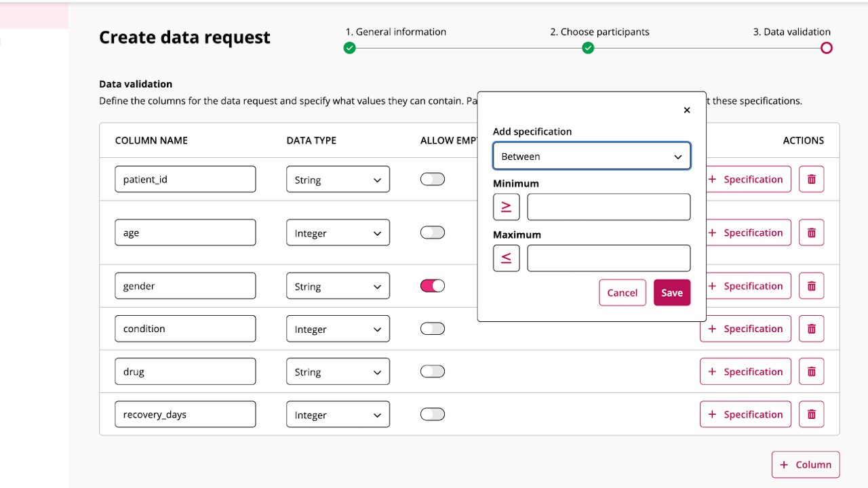This screenshot has width=868, height=488.
Task: Open data type dropdown for gender
Action: (x=338, y=286)
